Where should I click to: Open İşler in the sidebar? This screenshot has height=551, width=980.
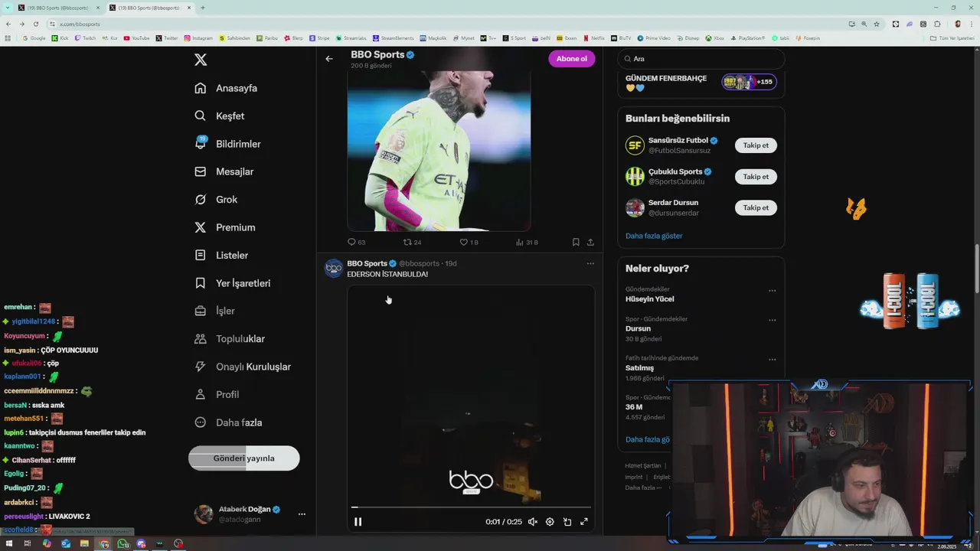pyautogui.click(x=214, y=311)
